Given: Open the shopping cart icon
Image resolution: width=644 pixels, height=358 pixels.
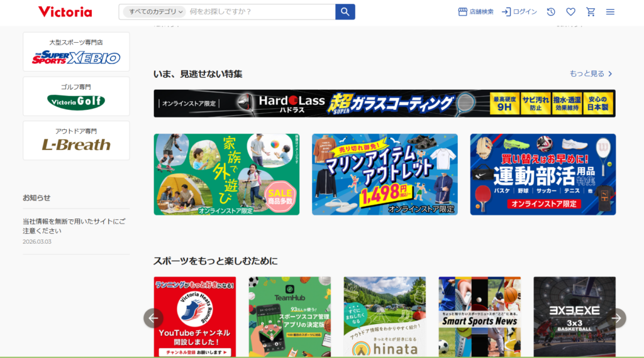Looking at the screenshot, I should 591,12.
